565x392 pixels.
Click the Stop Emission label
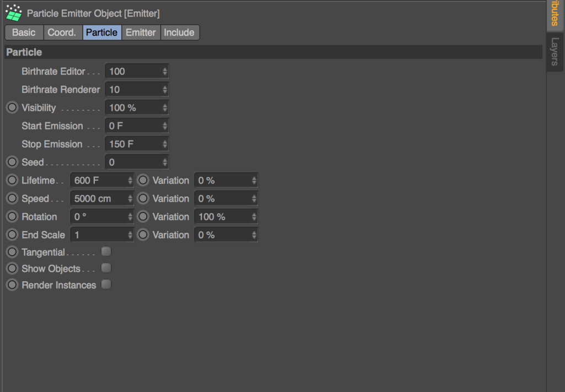coord(52,144)
